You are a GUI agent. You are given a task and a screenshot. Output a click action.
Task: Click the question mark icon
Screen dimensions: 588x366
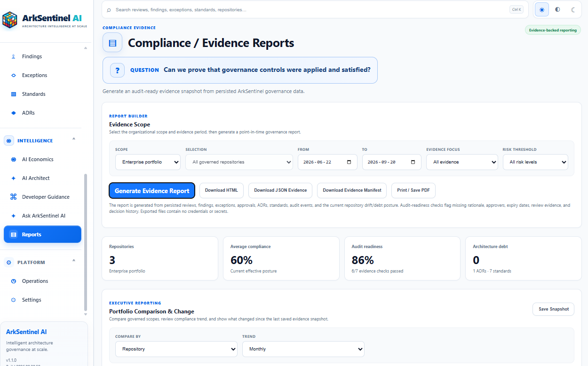[x=117, y=70]
